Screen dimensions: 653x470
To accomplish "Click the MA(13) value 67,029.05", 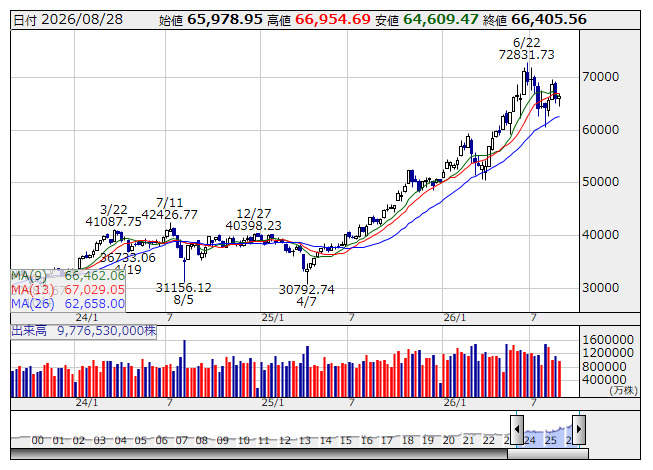I will coord(95,290).
